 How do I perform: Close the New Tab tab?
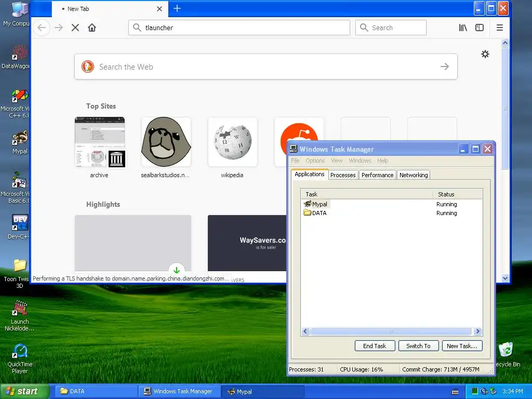(x=159, y=9)
